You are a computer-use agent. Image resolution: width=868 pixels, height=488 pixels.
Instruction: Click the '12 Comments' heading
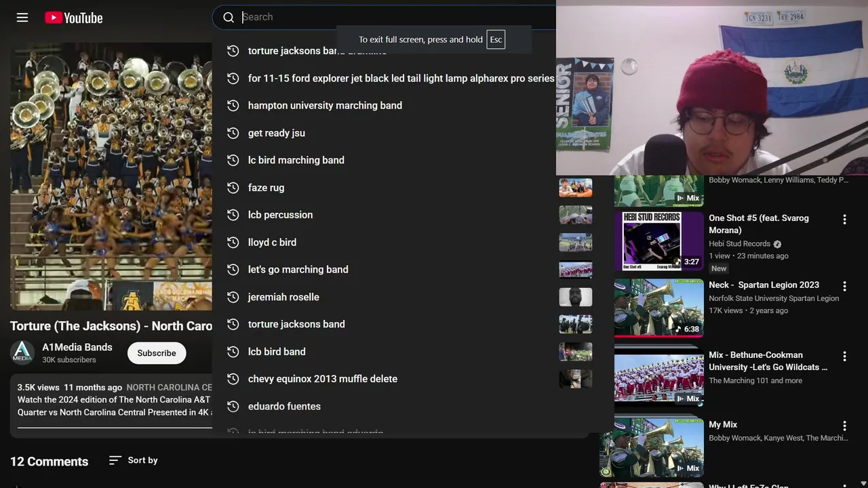[x=49, y=462]
